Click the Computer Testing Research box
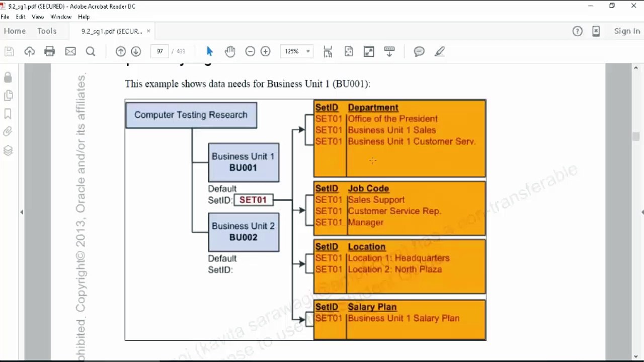The image size is (644, 362). coord(191,115)
